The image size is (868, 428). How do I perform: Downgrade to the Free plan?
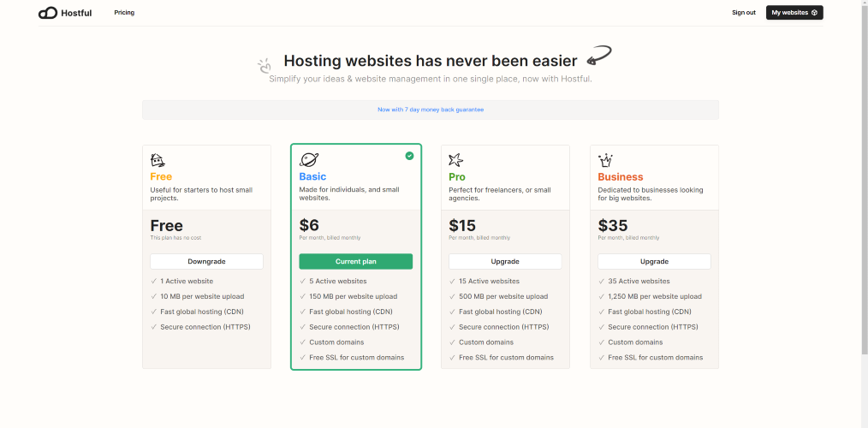click(x=206, y=261)
